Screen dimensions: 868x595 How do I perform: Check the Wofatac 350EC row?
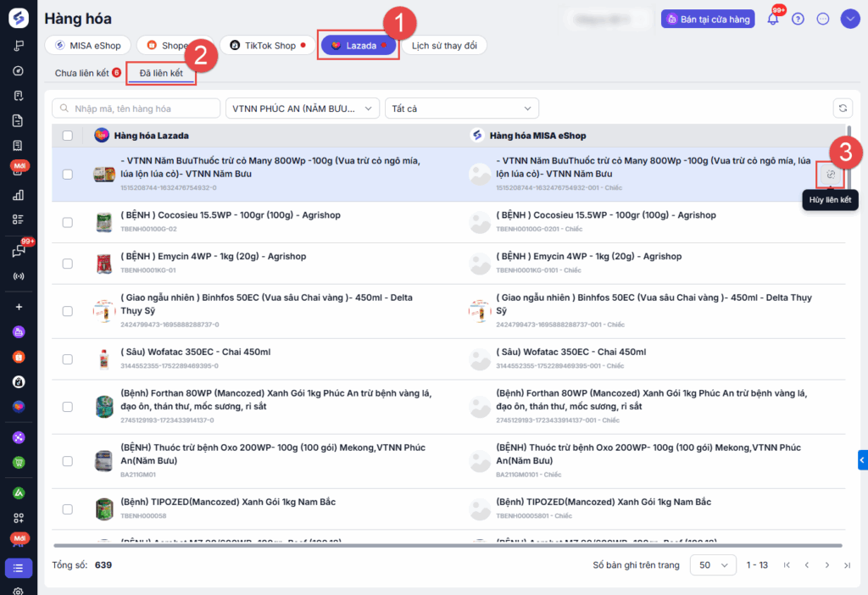(x=68, y=359)
